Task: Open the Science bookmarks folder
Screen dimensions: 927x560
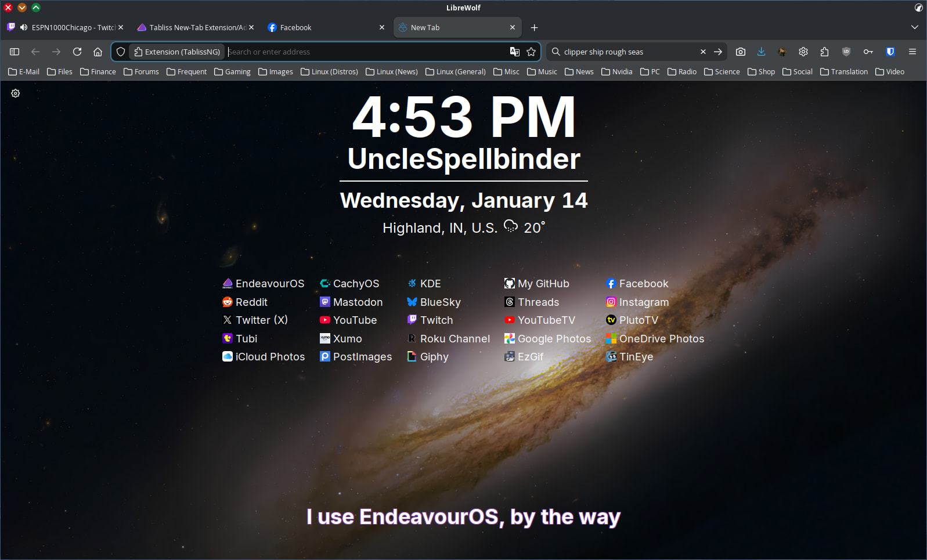Action: (x=722, y=71)
